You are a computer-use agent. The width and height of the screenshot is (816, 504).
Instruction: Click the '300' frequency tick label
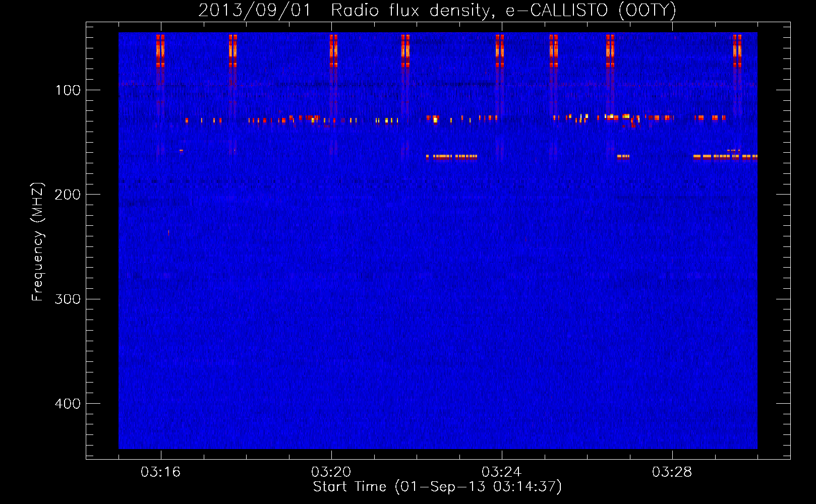coord(68,299)
